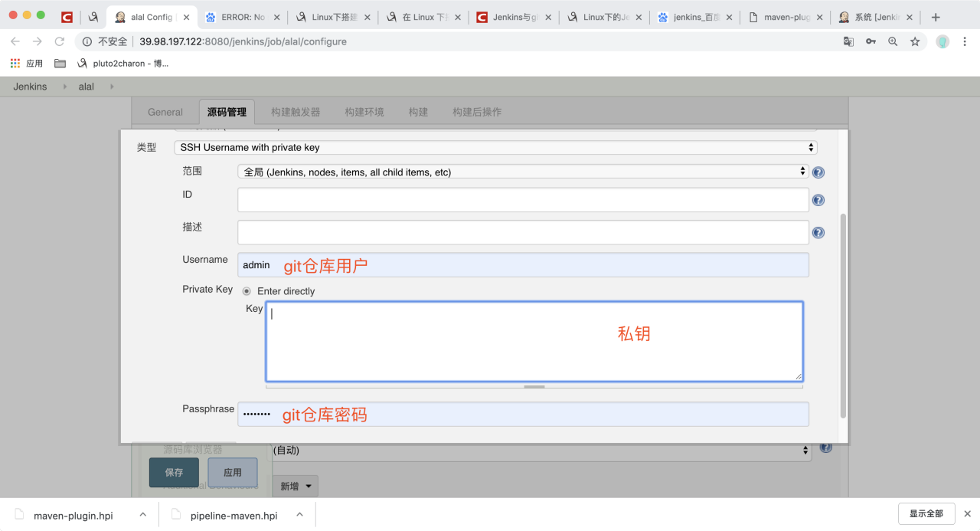Open the scope dropdown showing global
The width and height of the screenshot is (980, 531).
pyautogui.click(x=523, y=172)
